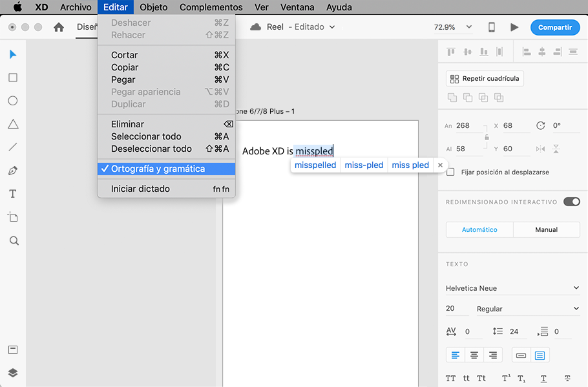This screenshot has width=588, height=387.
Task: Open the 72.9% zoom dropdown
Action: pos(452,27)
